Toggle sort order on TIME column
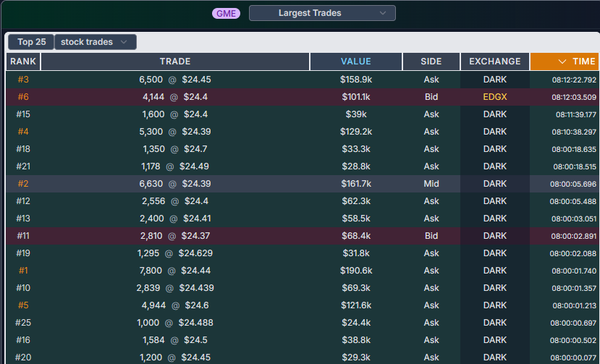The width and height of the screenshot is (600, 364). [565, 62]
